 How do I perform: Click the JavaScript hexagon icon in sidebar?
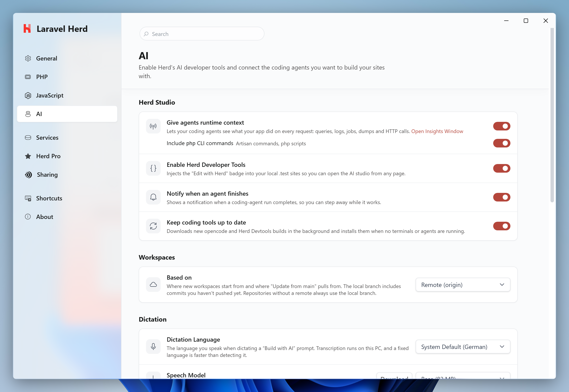point(28,96)
